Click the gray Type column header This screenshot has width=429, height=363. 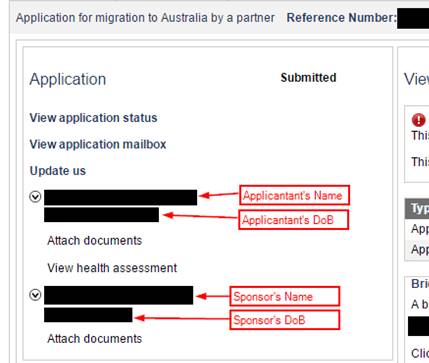pos(417,209)
